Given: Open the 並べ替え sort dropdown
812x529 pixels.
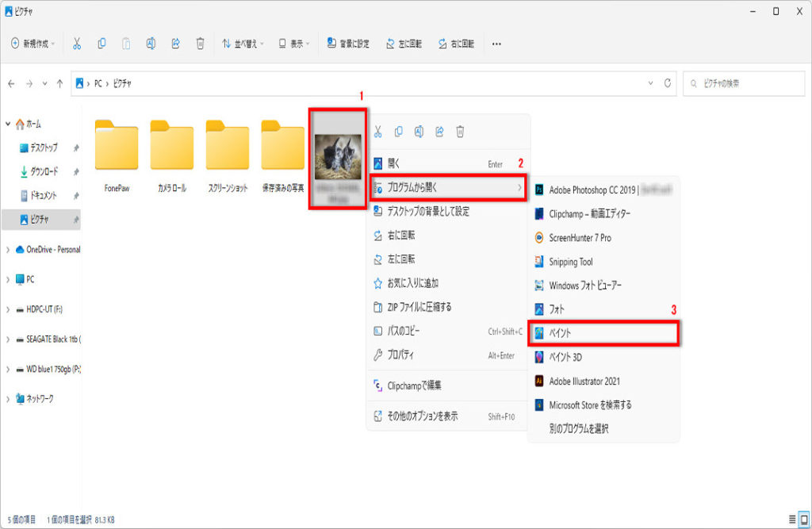Looking at the screenshot, I should (242, 44).
